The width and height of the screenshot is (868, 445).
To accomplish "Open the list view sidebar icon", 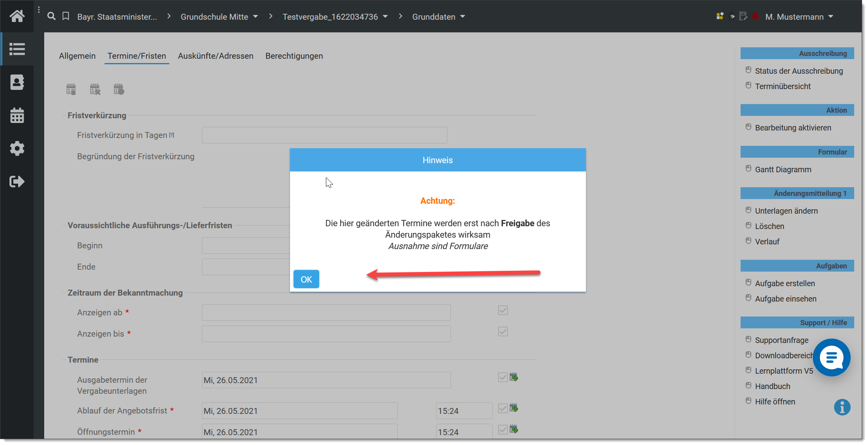I will [17, 49].
